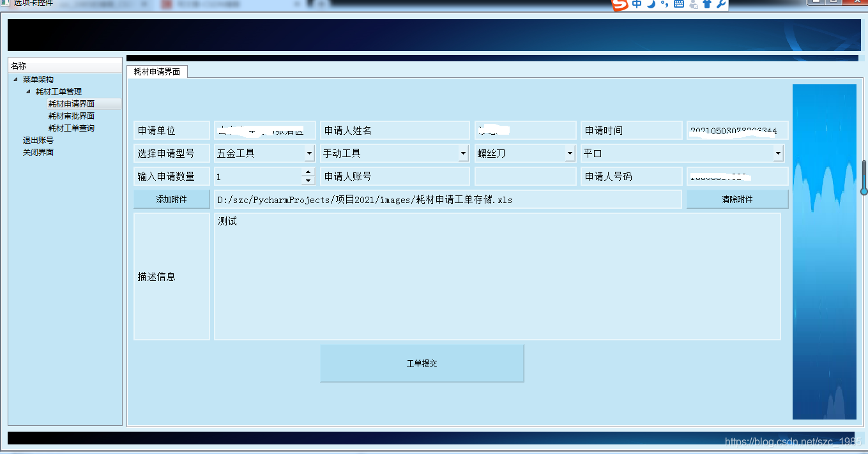This screenshot has height=454, width=868.
Task: Toggle the 中 Chinese/English input mode
Action: point(637,4)
